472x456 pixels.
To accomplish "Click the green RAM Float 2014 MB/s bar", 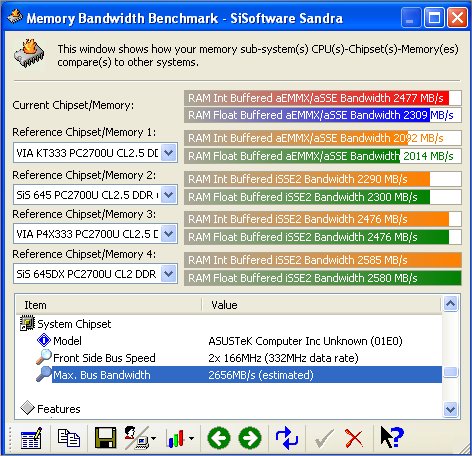I will (322, 156).
